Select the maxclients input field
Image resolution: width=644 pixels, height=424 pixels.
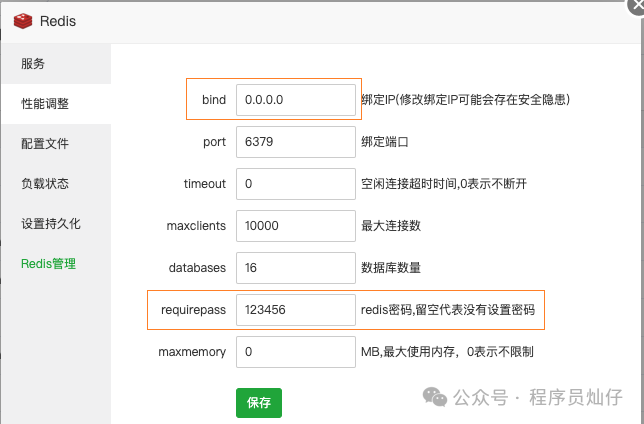296,226
